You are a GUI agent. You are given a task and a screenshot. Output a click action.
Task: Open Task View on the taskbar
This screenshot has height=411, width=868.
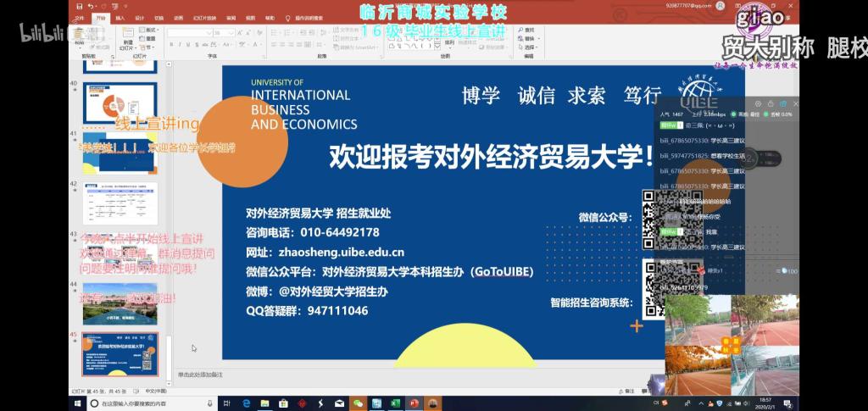click(227, 403)
